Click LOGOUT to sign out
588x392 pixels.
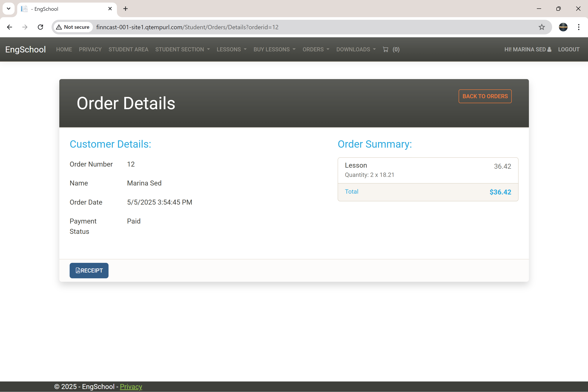pyautogui.click(x=569, y=49)
